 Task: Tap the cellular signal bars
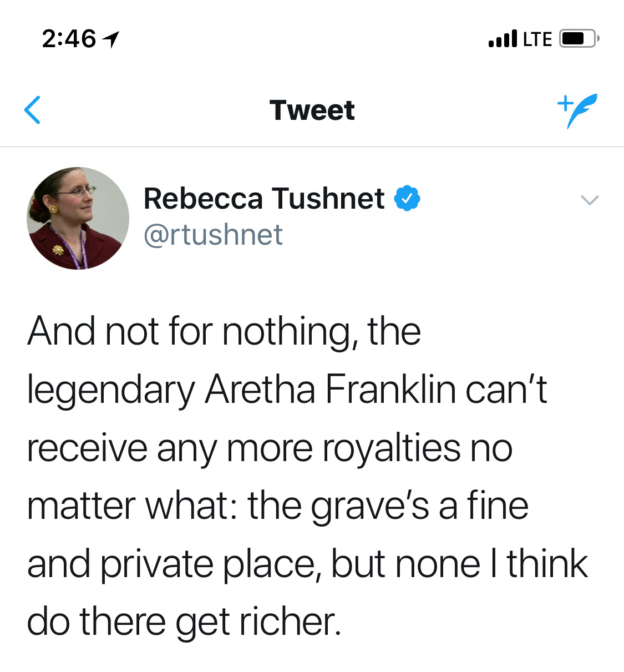coord(503,39)
